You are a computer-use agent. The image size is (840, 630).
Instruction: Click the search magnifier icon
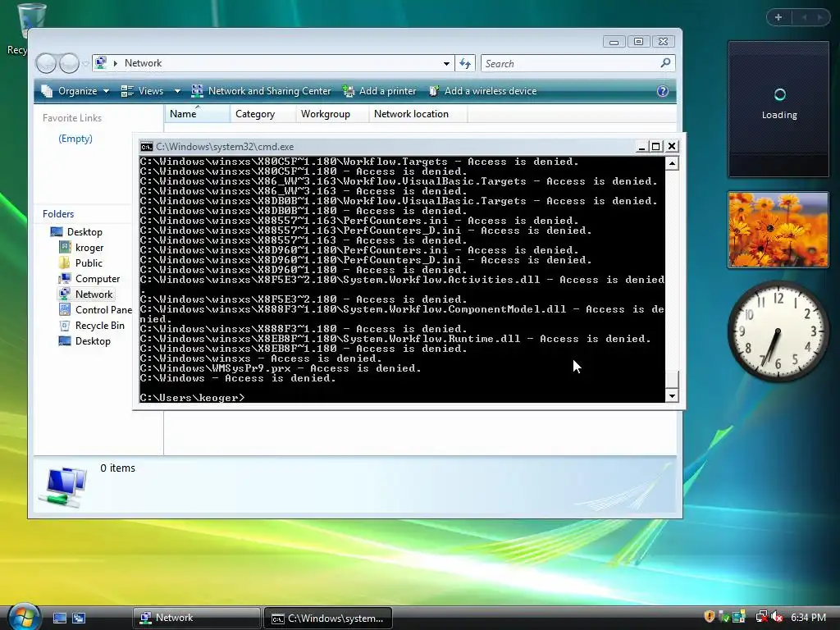[x=665, y=63]
